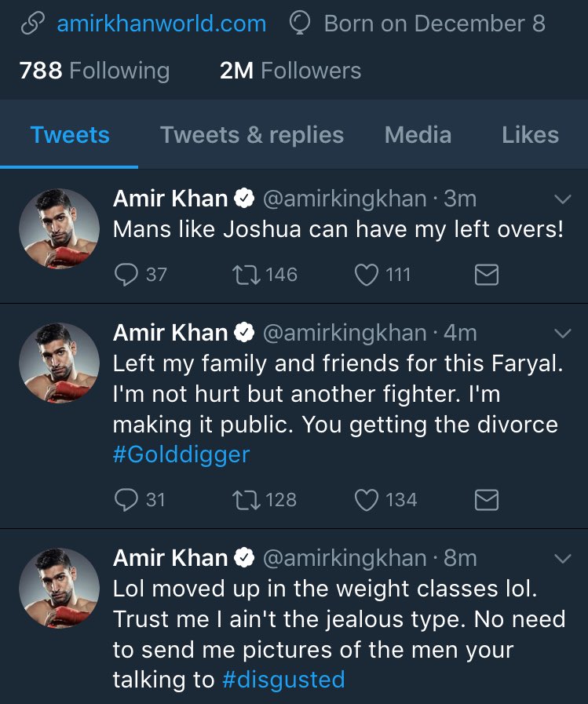Click the #Golddigger hashtag
This screenshot has height=704, width=588.
181,454
